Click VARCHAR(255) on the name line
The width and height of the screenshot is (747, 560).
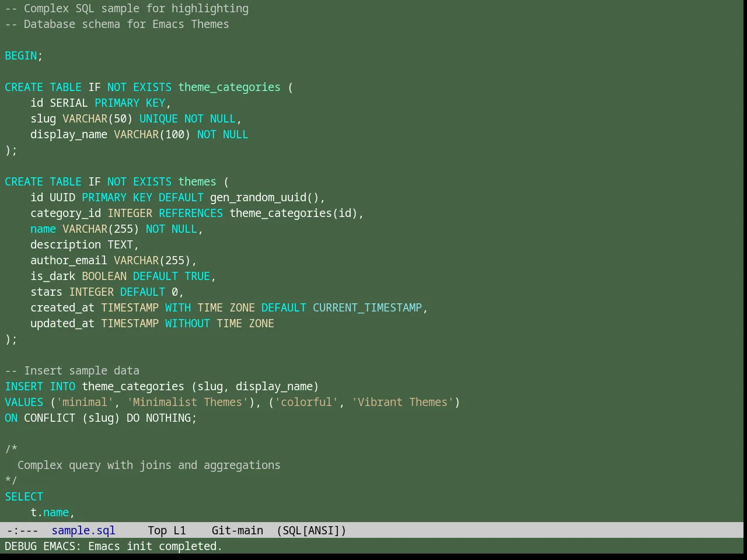(101, 229)
